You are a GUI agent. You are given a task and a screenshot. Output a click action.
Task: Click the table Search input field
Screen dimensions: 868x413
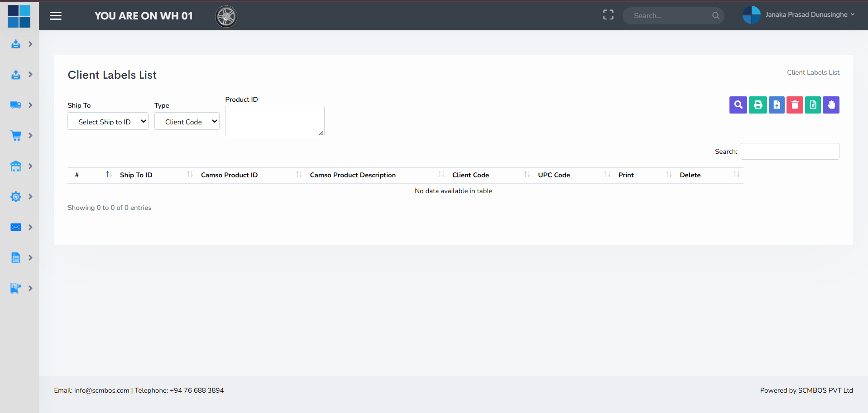pos(790,152)
